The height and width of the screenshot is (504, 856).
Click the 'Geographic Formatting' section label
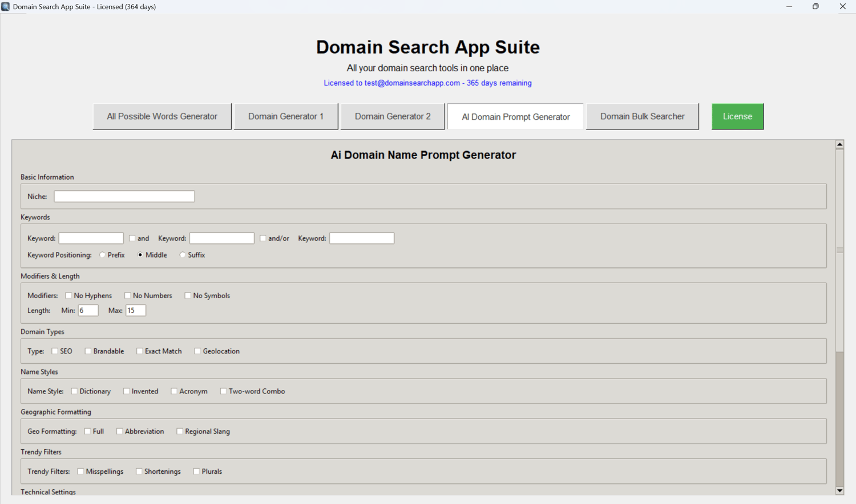click(56, 412)
